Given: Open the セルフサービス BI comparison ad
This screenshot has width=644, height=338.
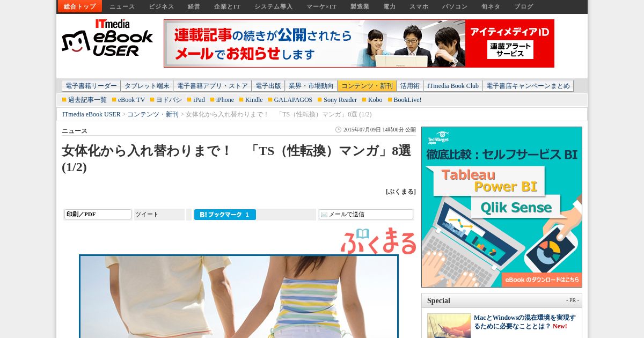Looking at the screenshot, I should coord(502,207).
